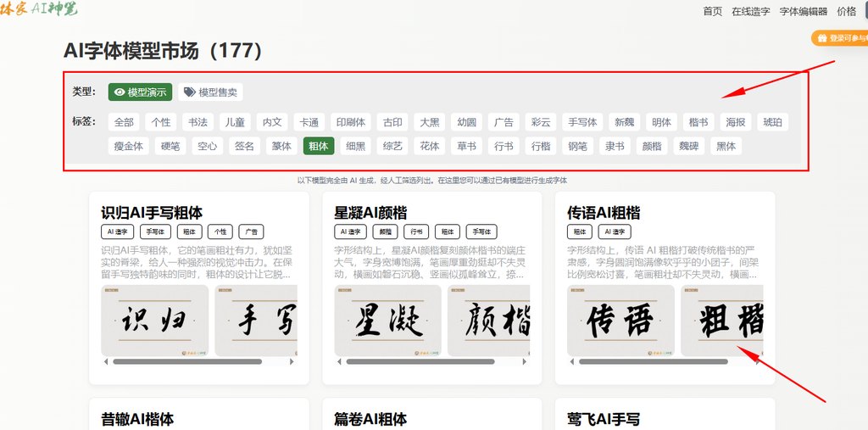The image size is (868, 430).
Task: Click the left scroll arrow under 星凝AI颜楷 previews
Action: 339,362
